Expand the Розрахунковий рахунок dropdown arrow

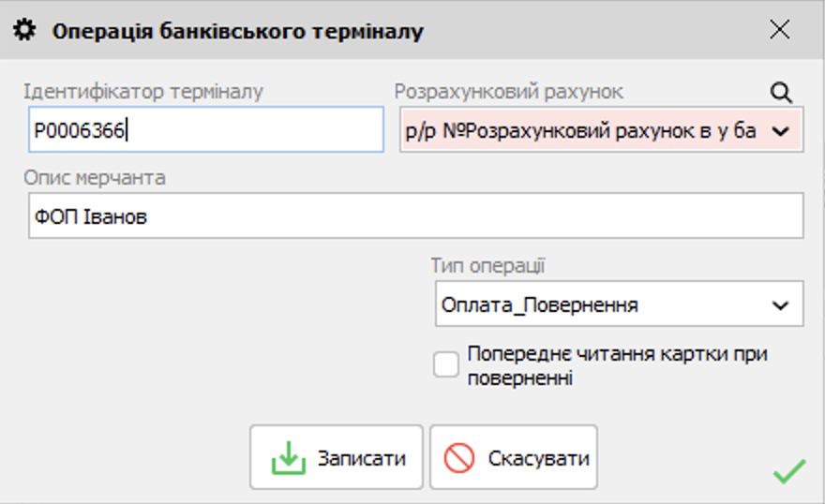tap(780, 131)
